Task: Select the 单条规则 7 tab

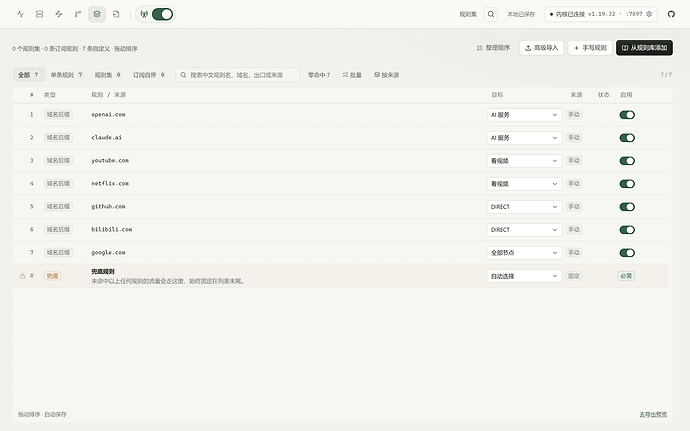Action: [66, 75]
